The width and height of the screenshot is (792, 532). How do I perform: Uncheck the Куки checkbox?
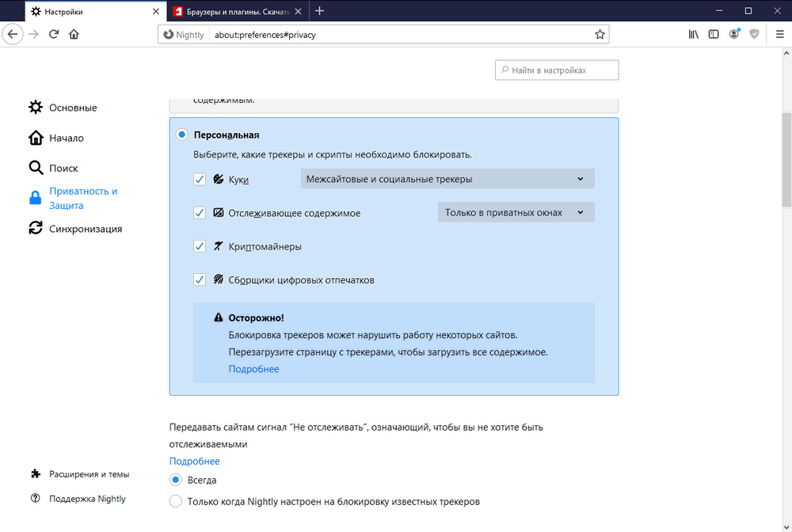[x=199, y=179]
